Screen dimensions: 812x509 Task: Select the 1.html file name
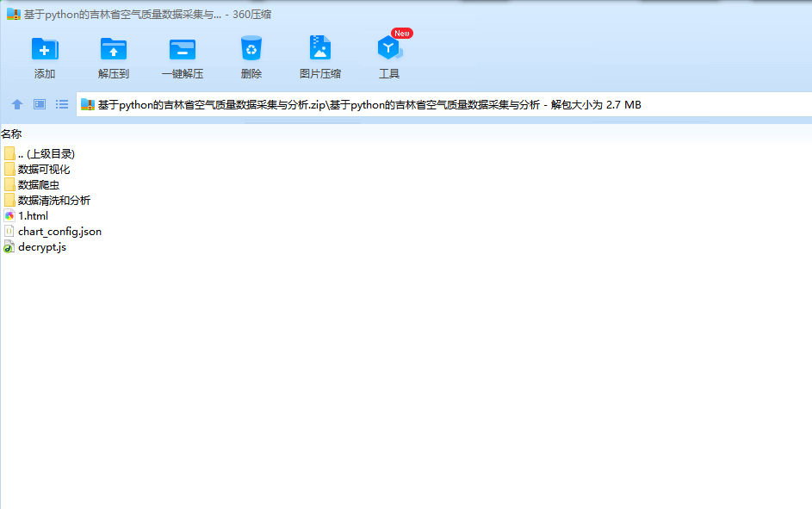[x=33, y=216]
